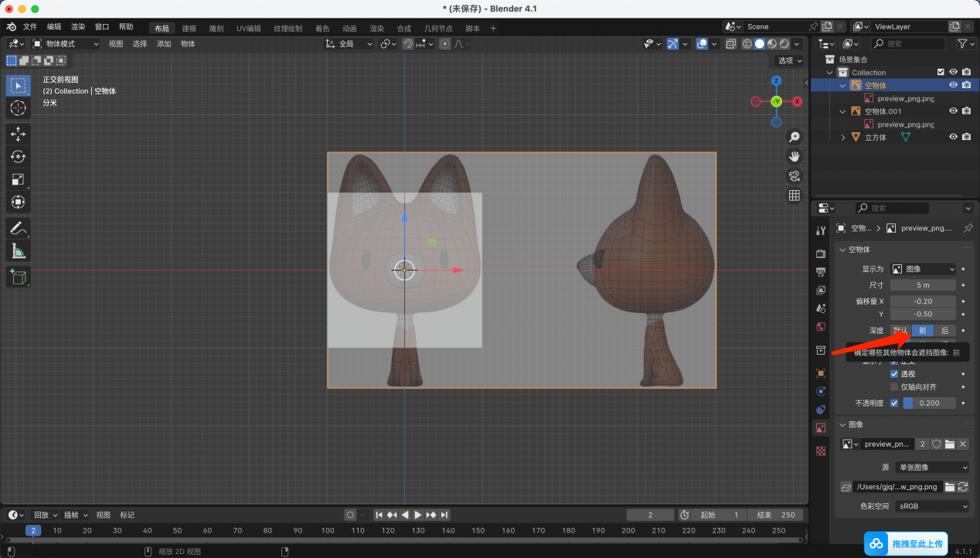Uncheck the 透视 checkbox
This screenshot has width=980, height=558.
click(x=894, y=374)
